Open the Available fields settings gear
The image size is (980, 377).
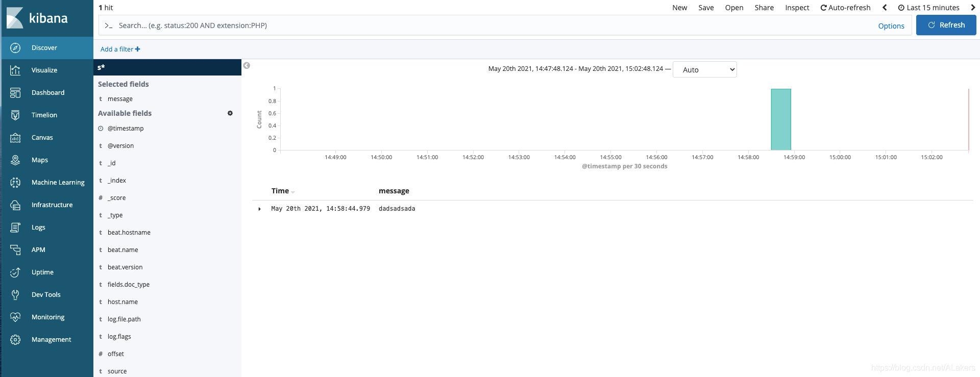click(230, 113)
